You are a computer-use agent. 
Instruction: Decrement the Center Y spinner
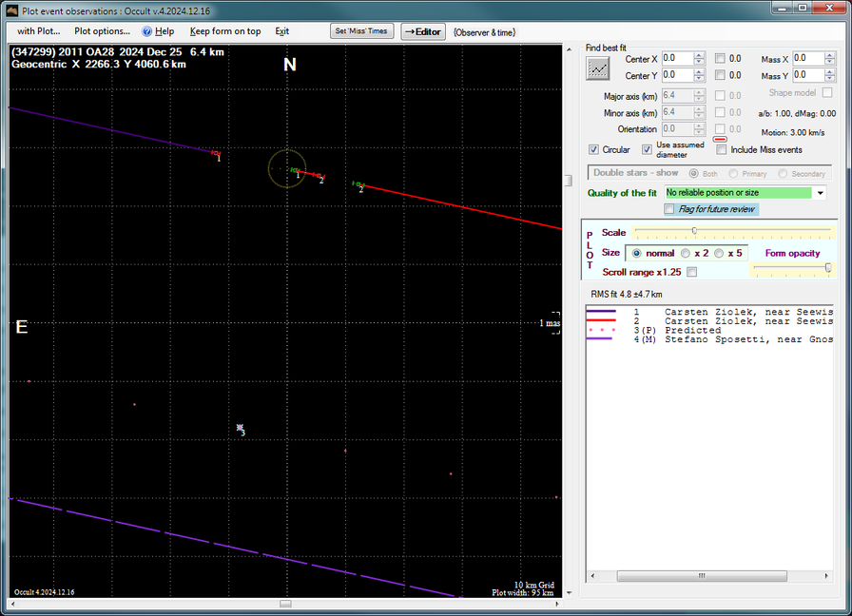(x=699, y=78)
